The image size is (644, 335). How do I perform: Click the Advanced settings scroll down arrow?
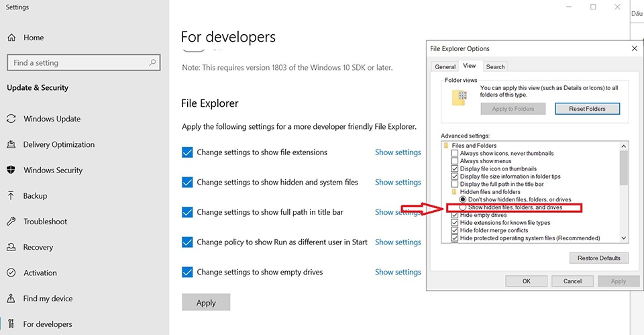coord(624,238)
